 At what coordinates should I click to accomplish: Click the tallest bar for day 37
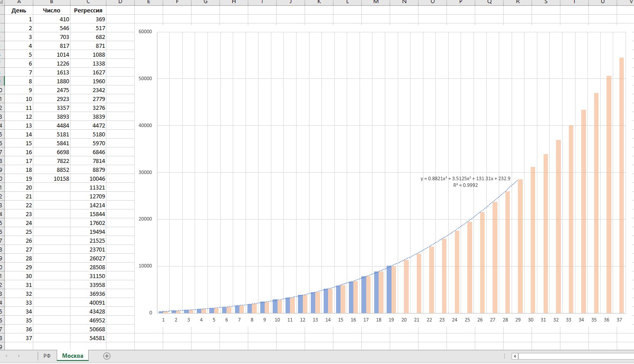click(622, 185)
